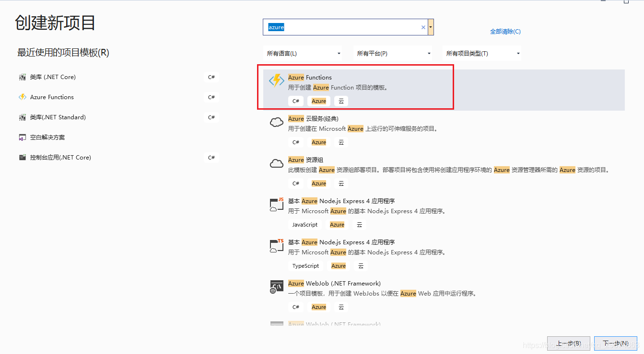
Task: Click the JS Node.js Express 4 template icon
Action: [x=277, y=205]
